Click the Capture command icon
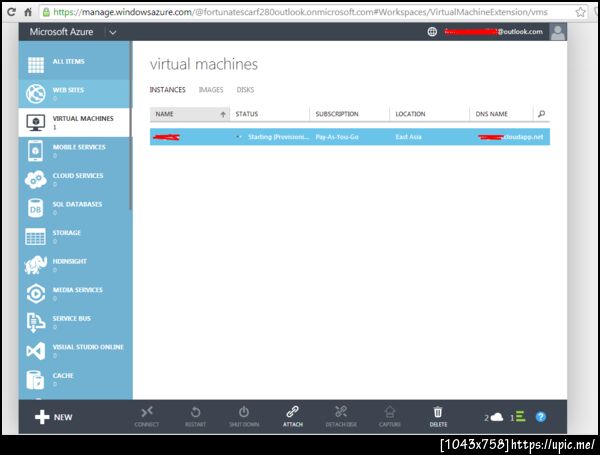 (390, 412)
